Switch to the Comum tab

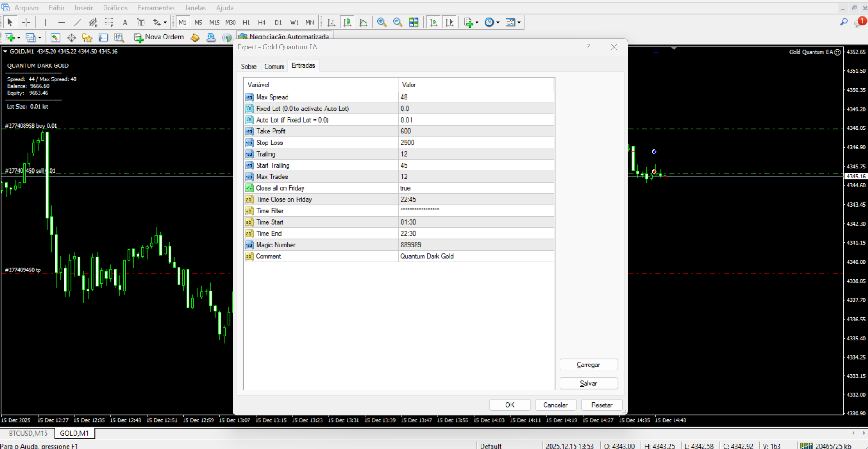coord(274,66)
